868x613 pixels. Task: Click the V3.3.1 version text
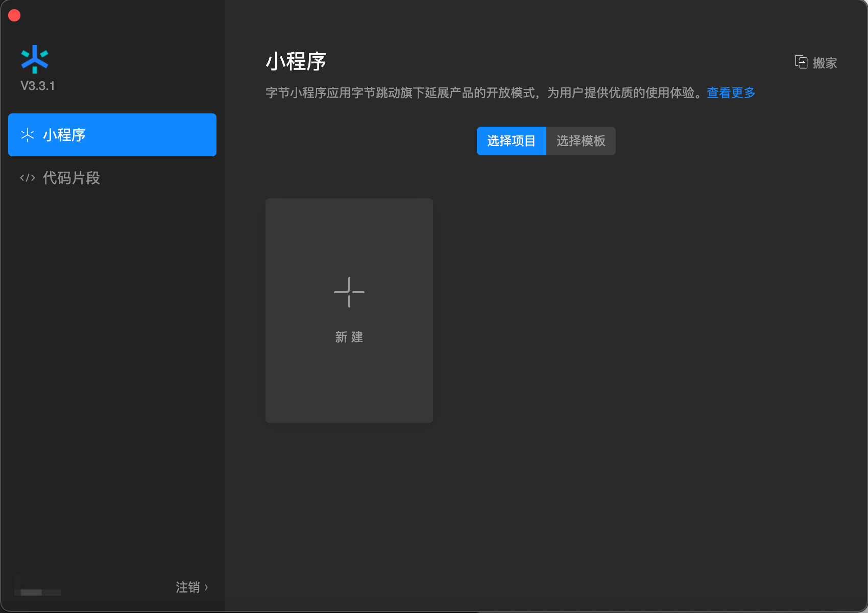tap(38, 86)
